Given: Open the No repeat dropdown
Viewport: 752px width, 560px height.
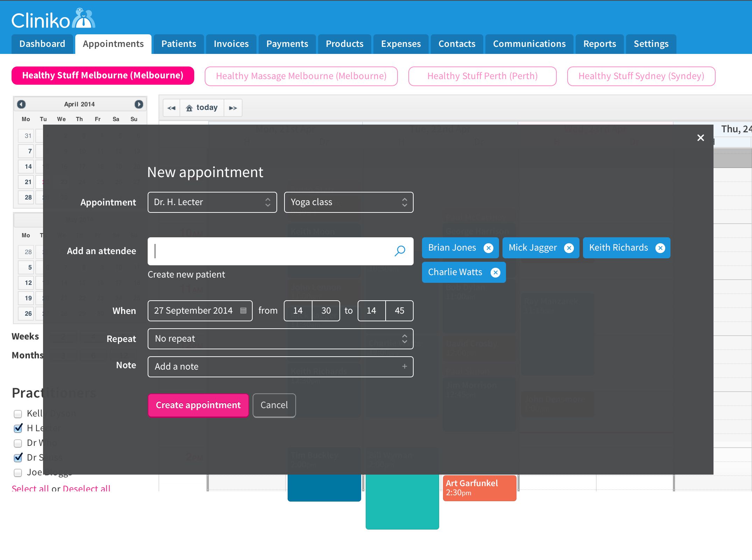Looking at the screenshot, I should (280, 339).
